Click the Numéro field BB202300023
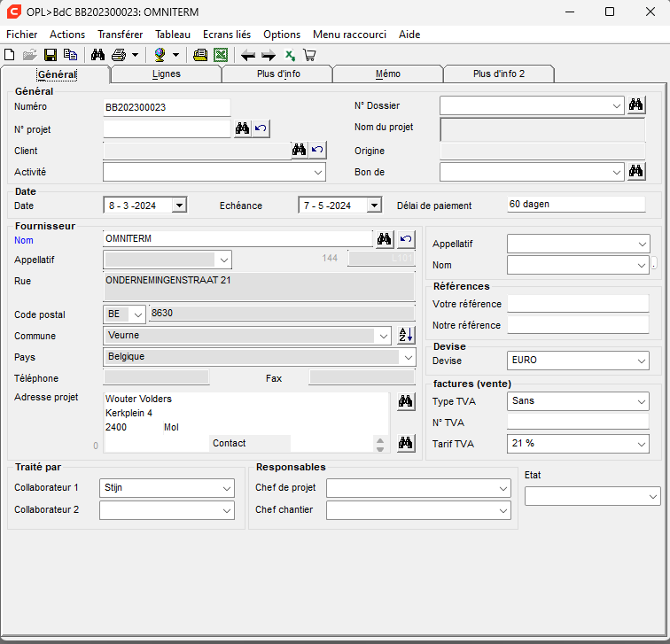The width and height of the screenshot is (670, 644). click(x=167, y=107)
